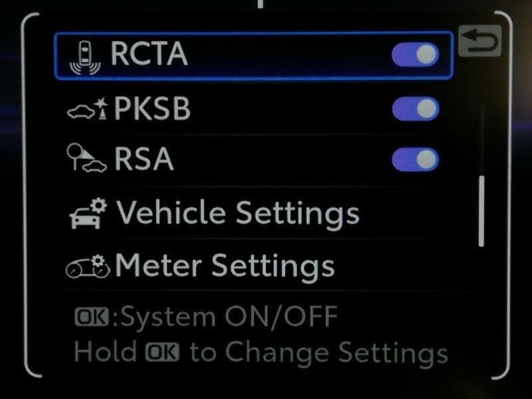Select the RCTA label text
This screenshot has height=399, width=532.
click(x=149, y=54)
